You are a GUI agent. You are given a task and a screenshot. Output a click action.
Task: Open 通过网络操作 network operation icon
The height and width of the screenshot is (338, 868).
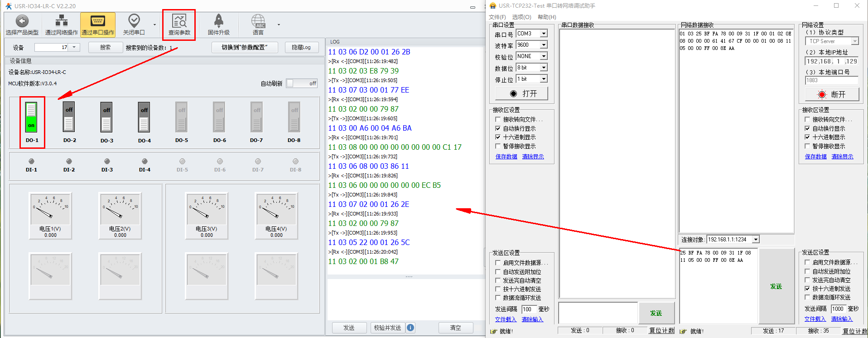pyautogui.click(x=61, y=21)
